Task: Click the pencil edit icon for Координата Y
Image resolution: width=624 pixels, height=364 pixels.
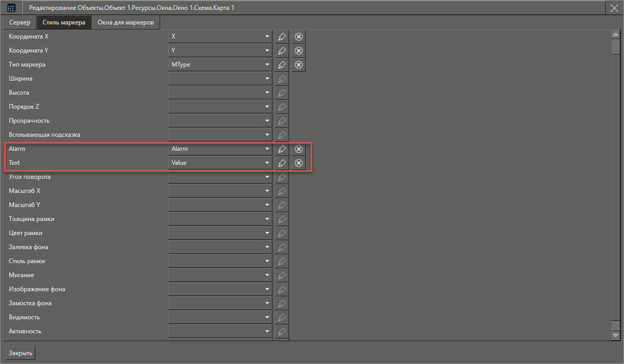Action: [x=282, y=51]
